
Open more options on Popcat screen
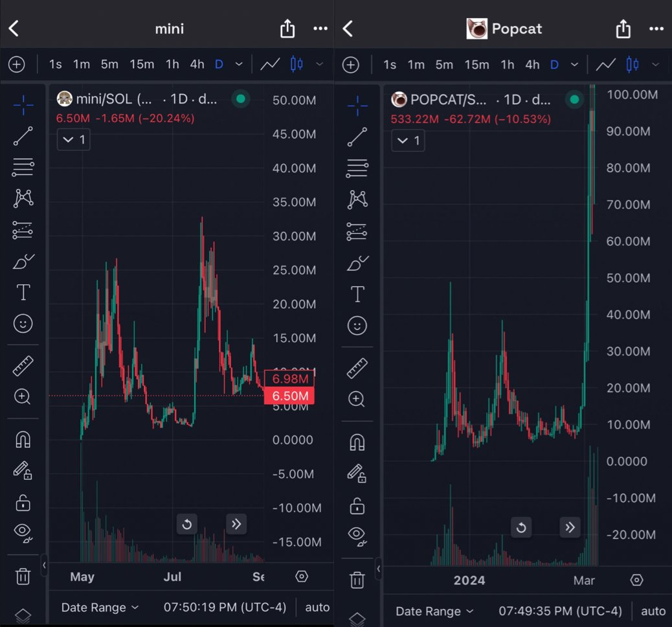(656, 28)
